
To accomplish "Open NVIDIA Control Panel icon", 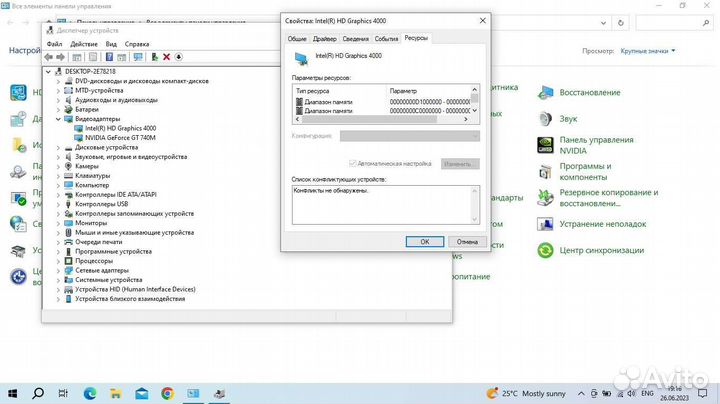I will [545, 145].
